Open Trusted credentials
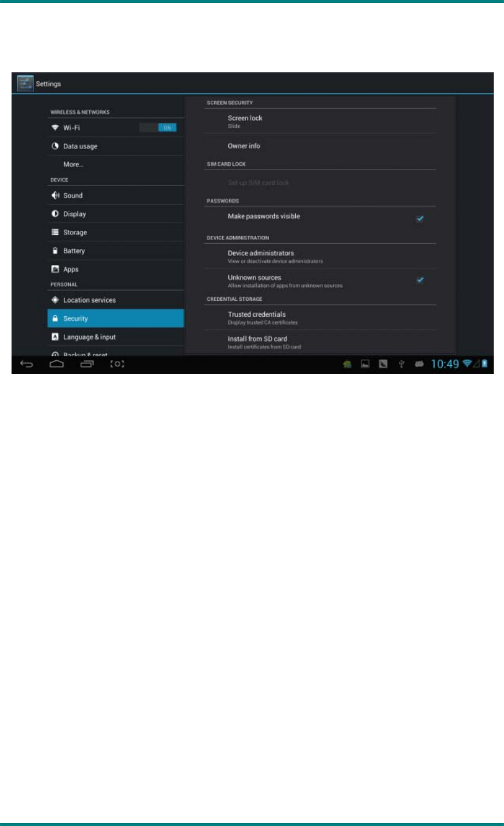Viewport: 504px width, 826px height. point(321,318)
